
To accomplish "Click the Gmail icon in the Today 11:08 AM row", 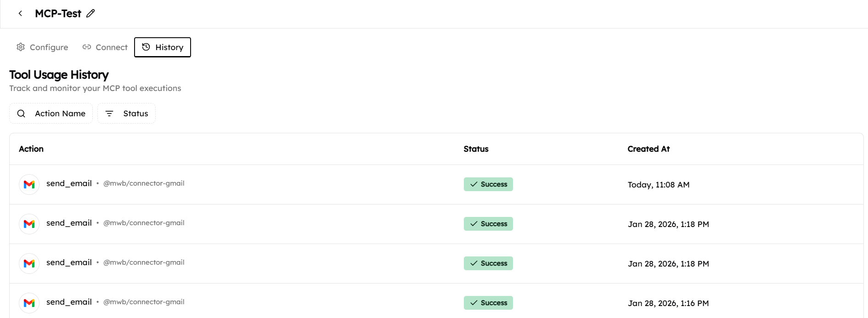I will pos(29,184).
